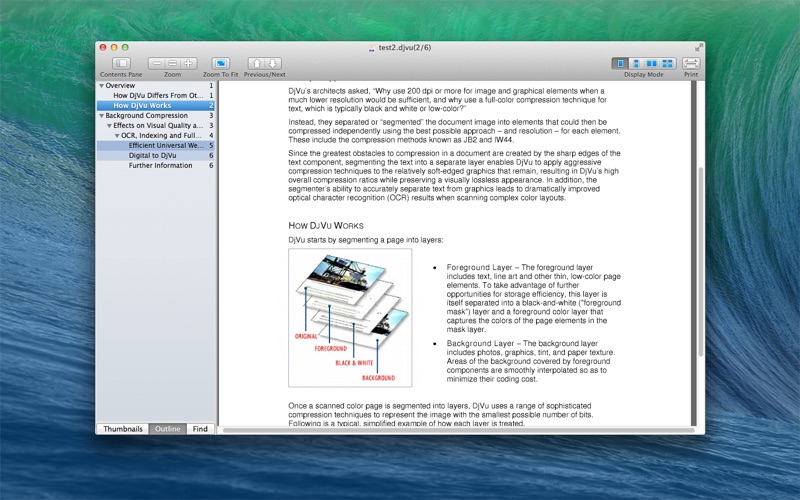Viewport: 800px width, 500px height.
Task: Go to the previous page arrow
Action: coord(256,63)
